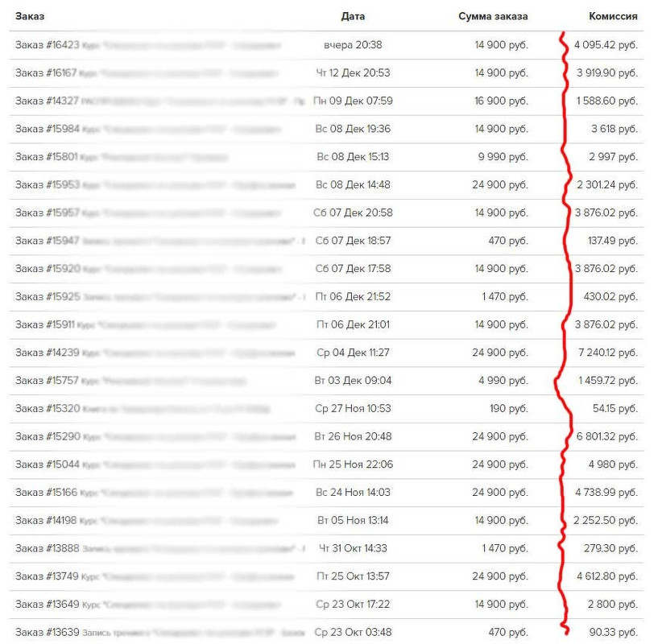
Task: Click the 16 900 руб. order amount
Action: 500,101
